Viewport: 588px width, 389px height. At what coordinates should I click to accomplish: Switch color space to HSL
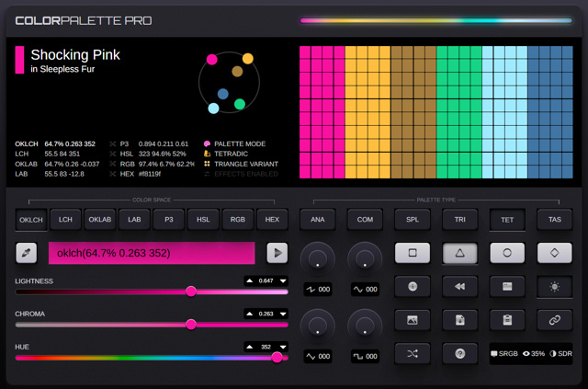click(202, 220)
